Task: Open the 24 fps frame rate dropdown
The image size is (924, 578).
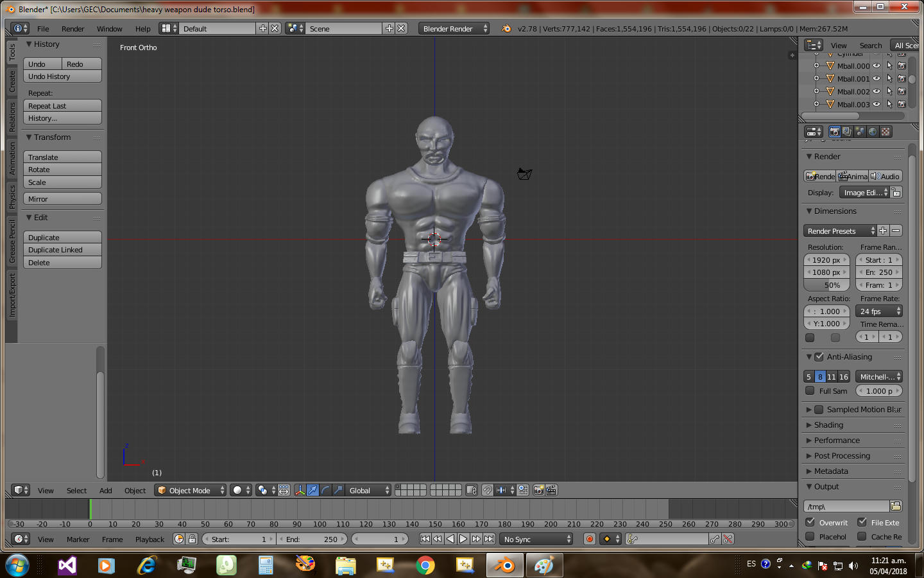Action: (879, 311)
